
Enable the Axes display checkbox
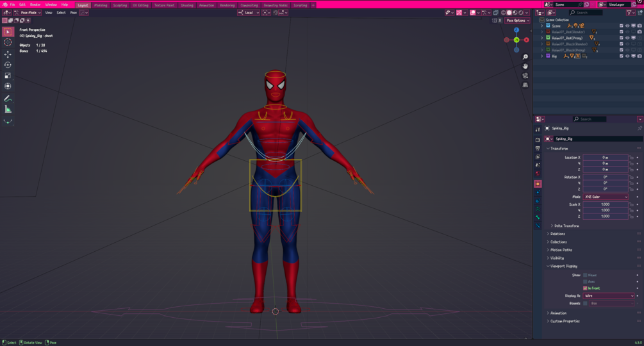585,281
